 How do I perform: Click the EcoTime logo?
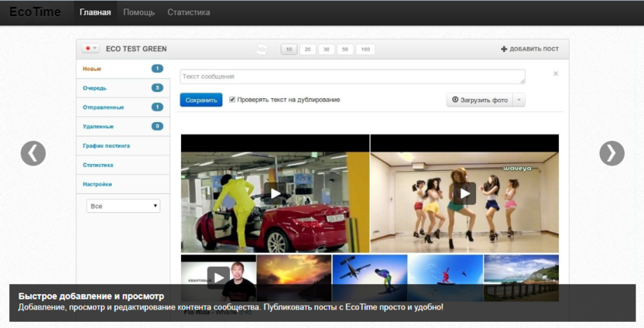35,12
